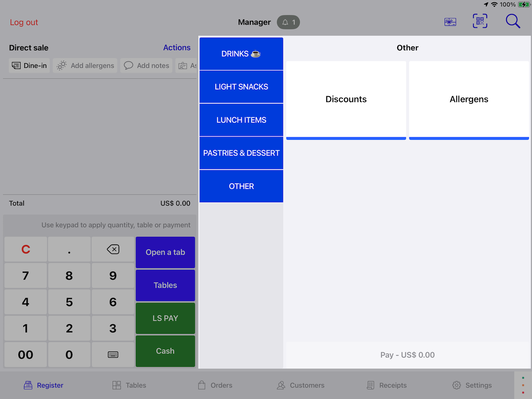This screenshot has height=399, width=532.
Task: Open the Actions menu
Action: [x=177, y=47]
